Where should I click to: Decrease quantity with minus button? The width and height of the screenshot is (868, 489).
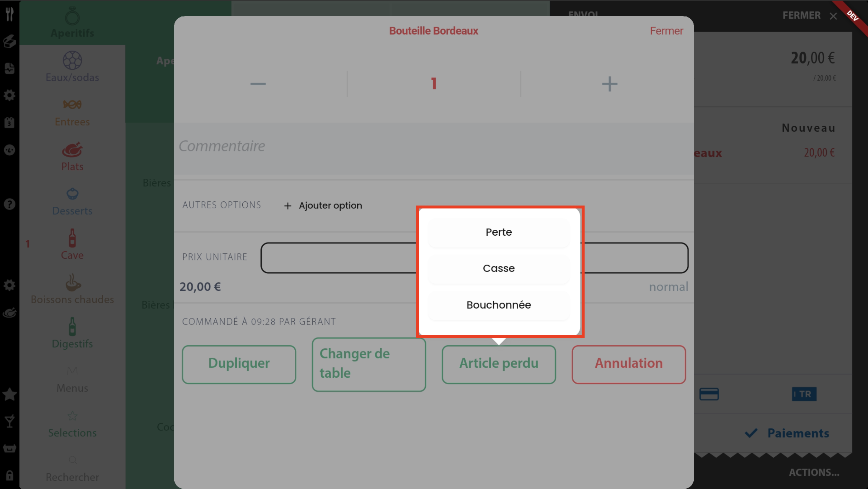pos(258,84)
